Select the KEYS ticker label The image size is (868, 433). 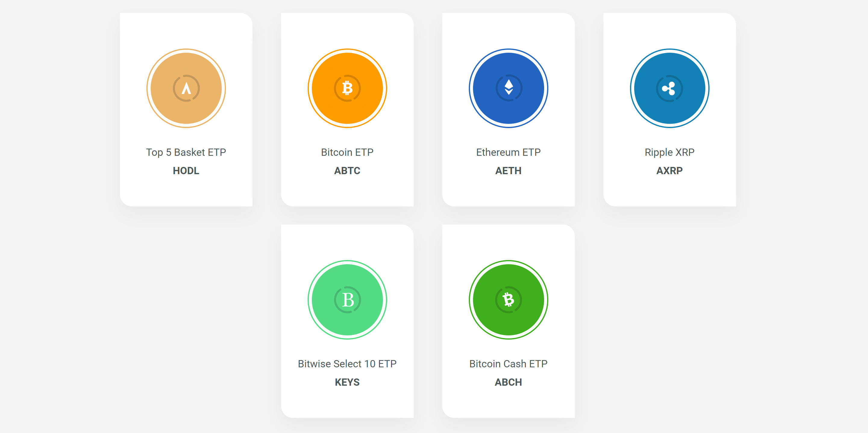(x=347, y=382)
